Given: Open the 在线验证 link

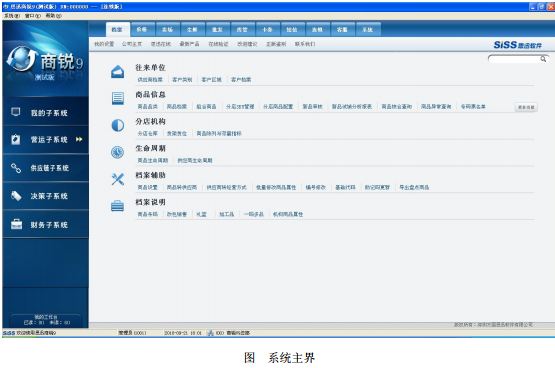Looking at the screenshot, I should 218,44.
